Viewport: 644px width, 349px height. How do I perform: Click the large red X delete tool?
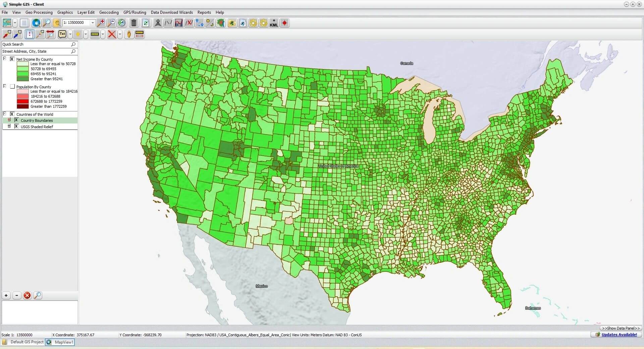112,34
